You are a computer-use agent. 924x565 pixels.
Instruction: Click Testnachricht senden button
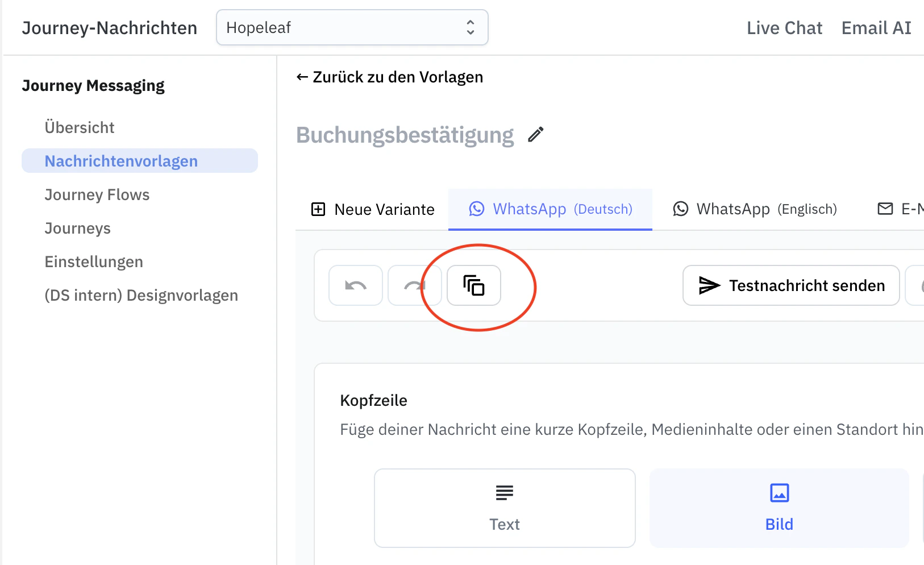click(791, 285)
